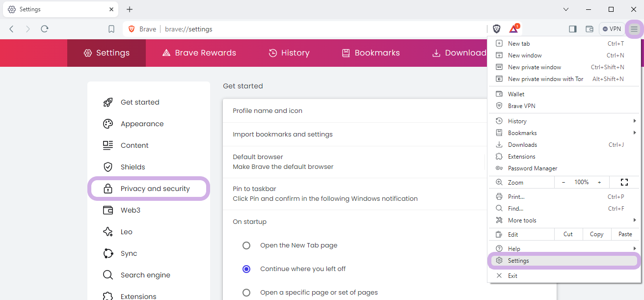
Task: Click the VPN button in toolbar
Action: [612, 29]
